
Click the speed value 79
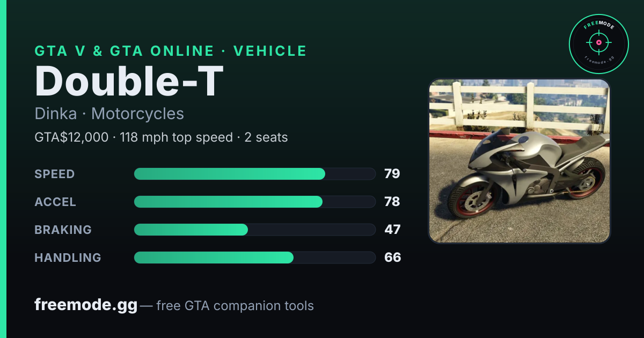(392, 174)
